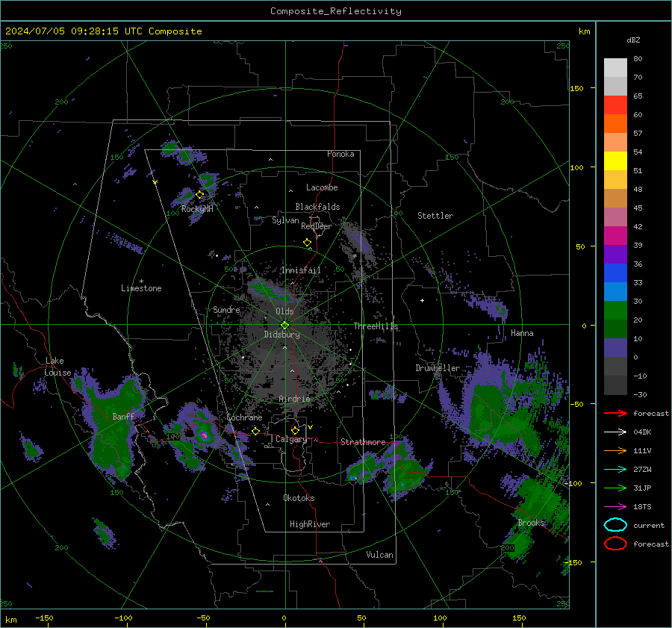Click the cyan 27ZW arrow icon
The width and height of the screenshot is (672, 628).
[x=615, y=470]
